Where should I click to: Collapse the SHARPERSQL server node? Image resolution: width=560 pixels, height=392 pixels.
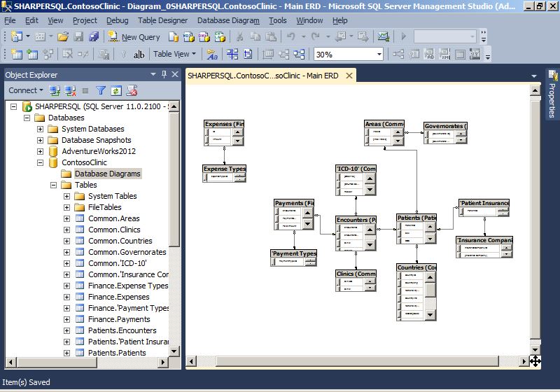click(13, 106)
